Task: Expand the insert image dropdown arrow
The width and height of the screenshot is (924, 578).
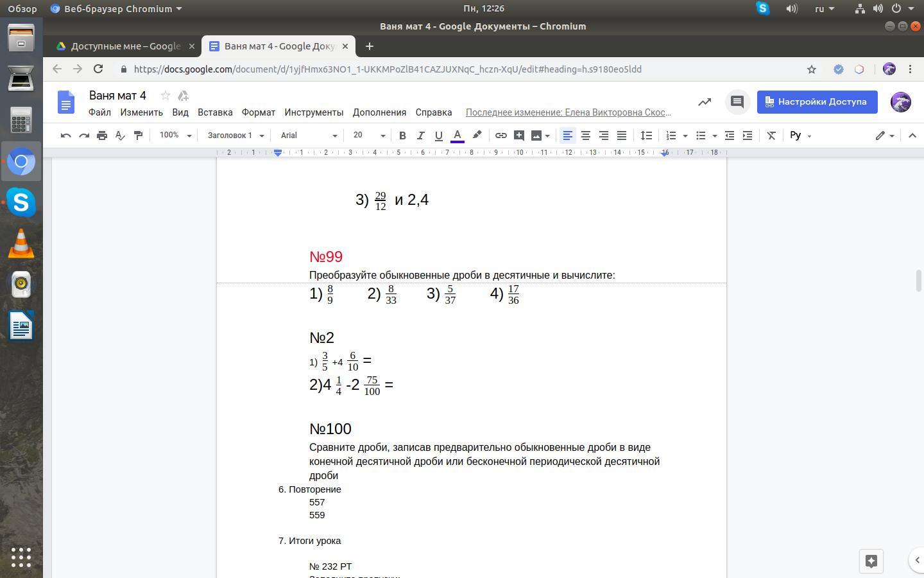Action: click(547, 136)
